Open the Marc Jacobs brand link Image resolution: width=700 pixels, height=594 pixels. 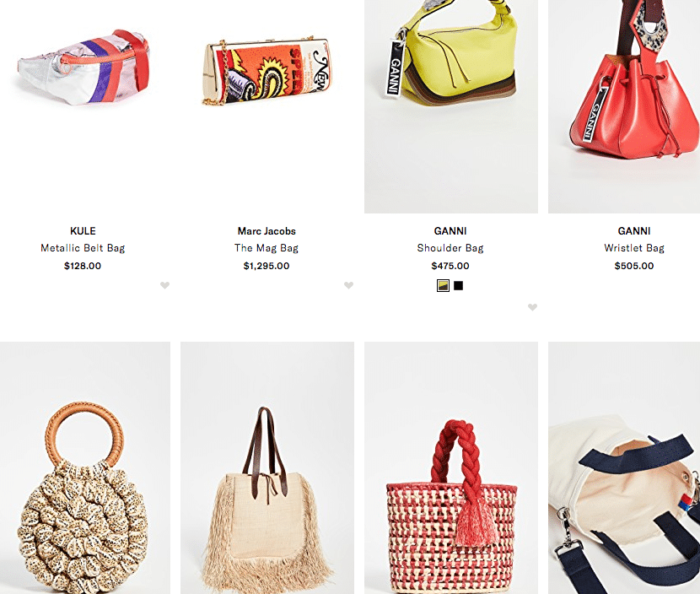[x=267, y=231]
